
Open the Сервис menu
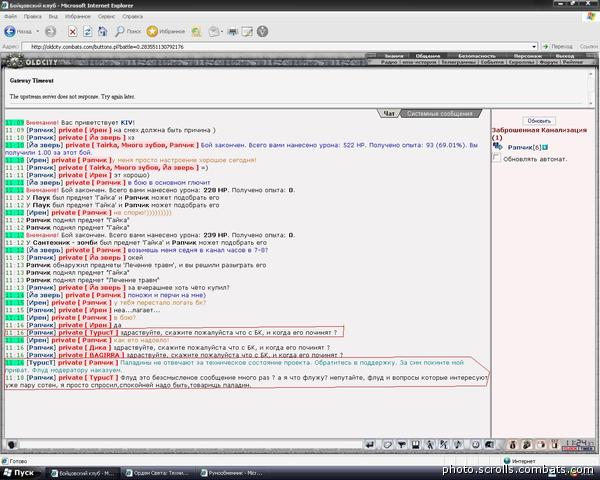click(x=106, y=16)
